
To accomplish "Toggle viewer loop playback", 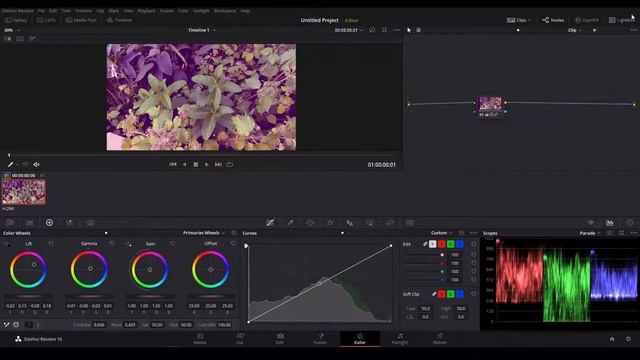I will pyautogui.click(x=230, y=164).
